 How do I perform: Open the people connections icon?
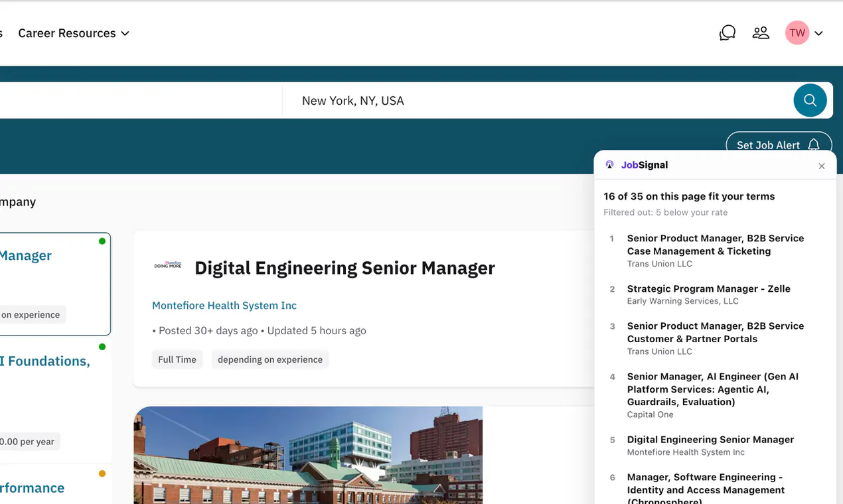tap(761, 32)
